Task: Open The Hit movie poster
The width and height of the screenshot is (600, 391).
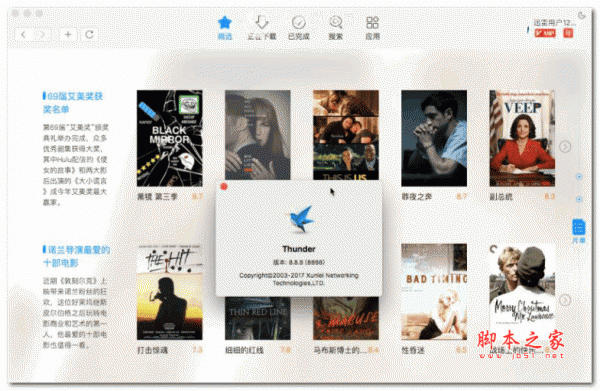Action: 170,292
